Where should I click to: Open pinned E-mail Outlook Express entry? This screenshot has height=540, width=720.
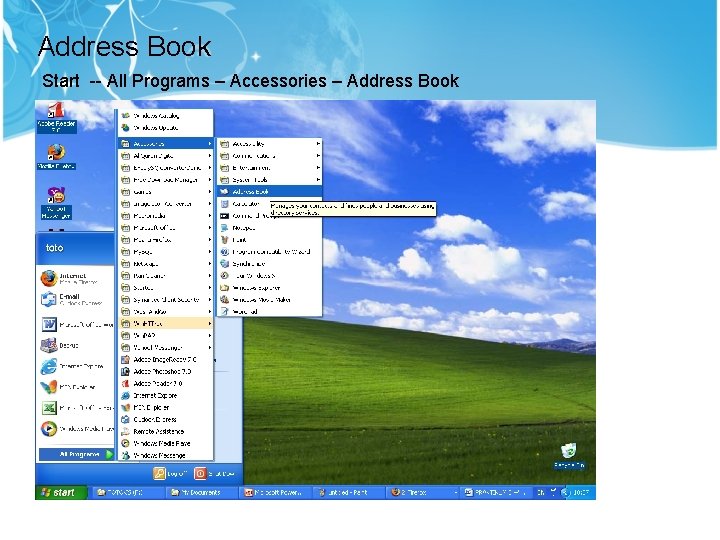(x=76, y=299)
